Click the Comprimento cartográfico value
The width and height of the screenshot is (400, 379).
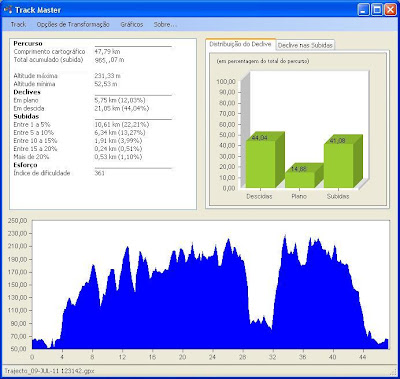107,52
